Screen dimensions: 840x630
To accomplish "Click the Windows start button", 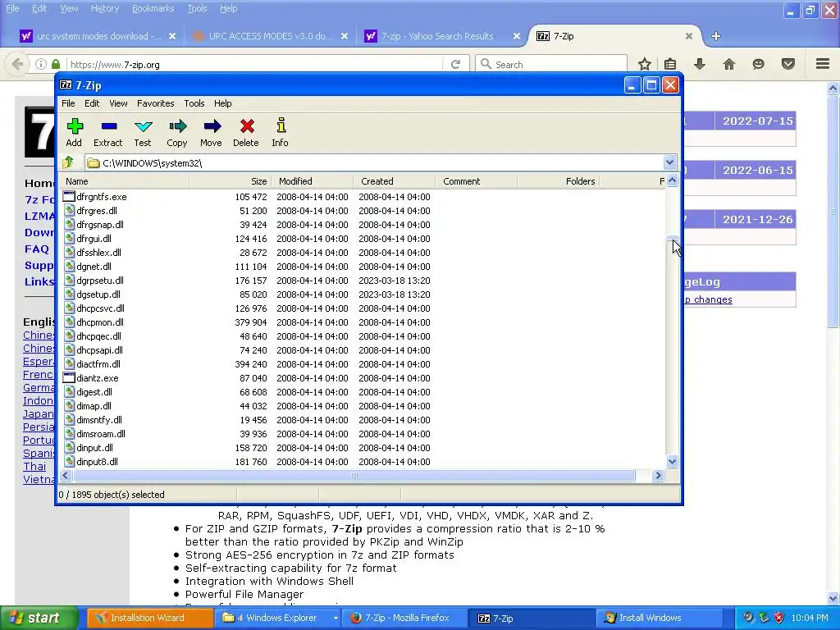I will pos(39,618).
